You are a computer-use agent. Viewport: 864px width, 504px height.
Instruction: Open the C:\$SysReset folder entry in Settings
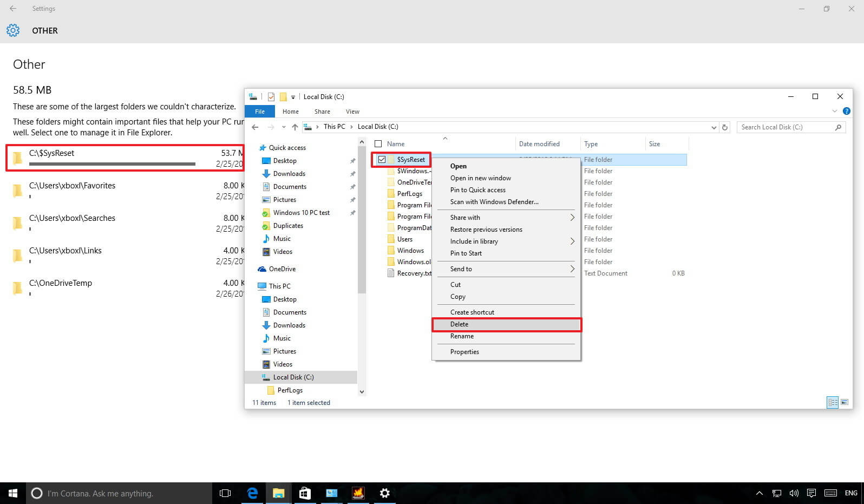[125, 158]
